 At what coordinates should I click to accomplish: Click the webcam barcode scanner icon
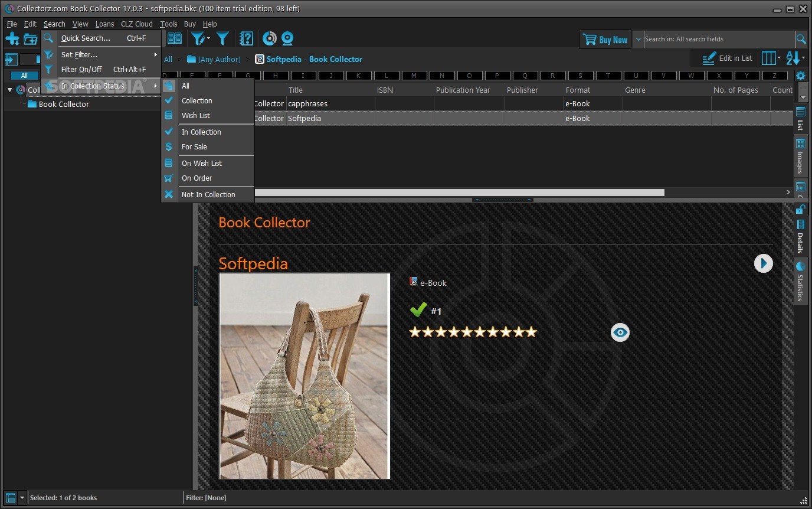[x=287, y=38]
